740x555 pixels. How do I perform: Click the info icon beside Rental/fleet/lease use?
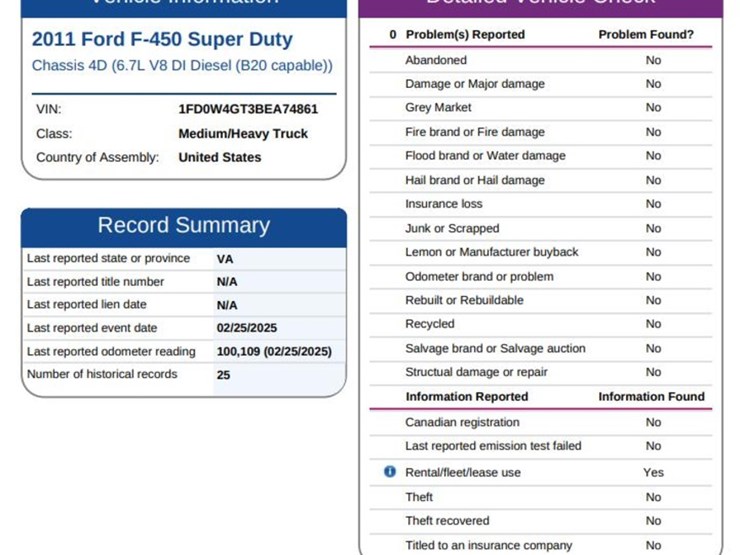tap(390, 472)
